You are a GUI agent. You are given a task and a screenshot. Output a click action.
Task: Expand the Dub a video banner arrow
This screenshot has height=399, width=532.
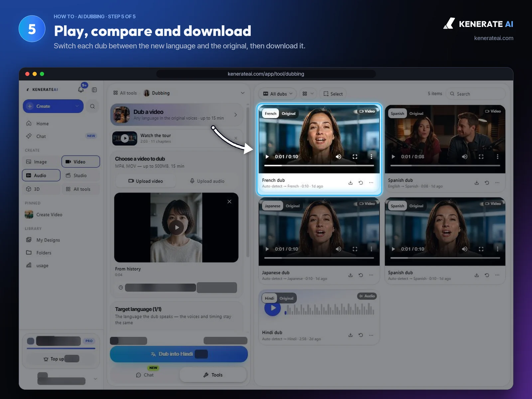[x=235, y=115]
